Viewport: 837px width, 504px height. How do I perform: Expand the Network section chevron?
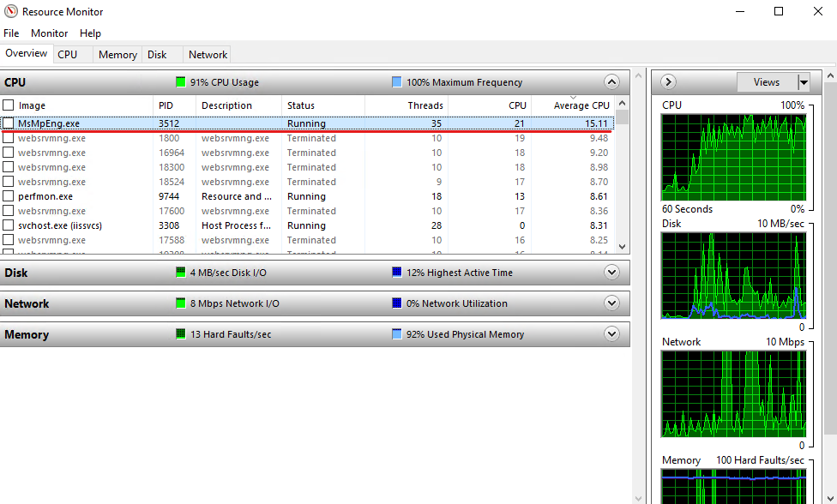(x=611, y=303)
